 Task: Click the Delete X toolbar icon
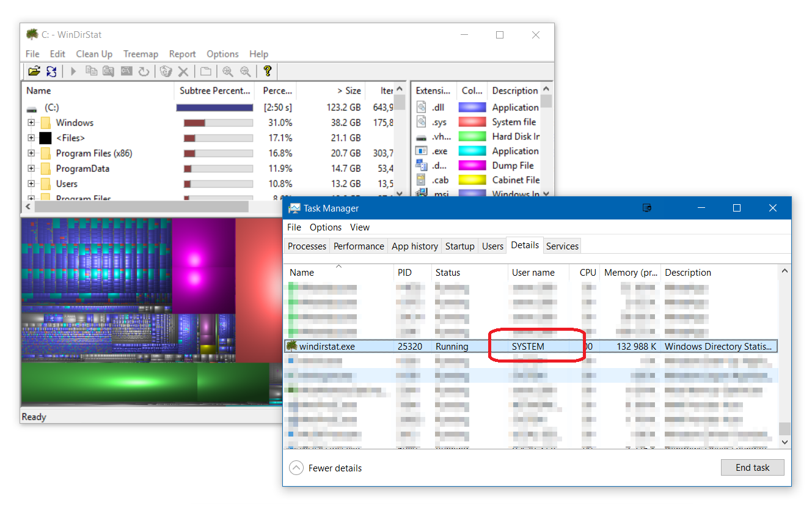coord(183,72)
